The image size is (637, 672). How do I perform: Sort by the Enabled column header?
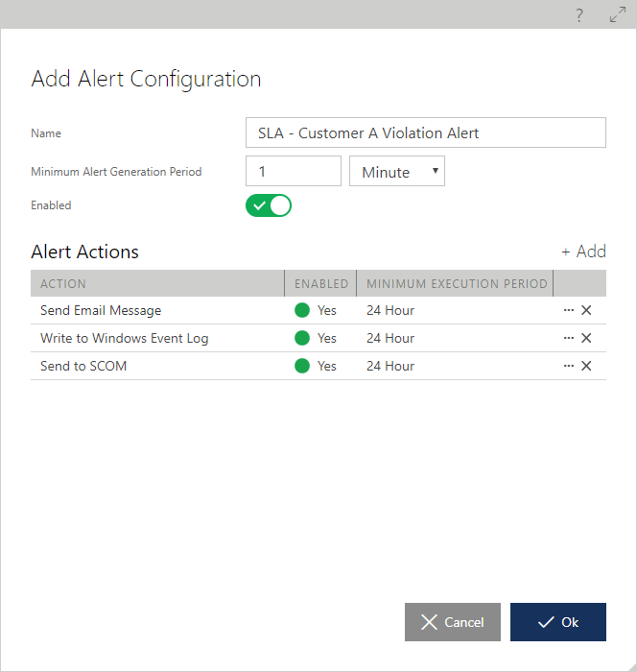coord(321,284)
